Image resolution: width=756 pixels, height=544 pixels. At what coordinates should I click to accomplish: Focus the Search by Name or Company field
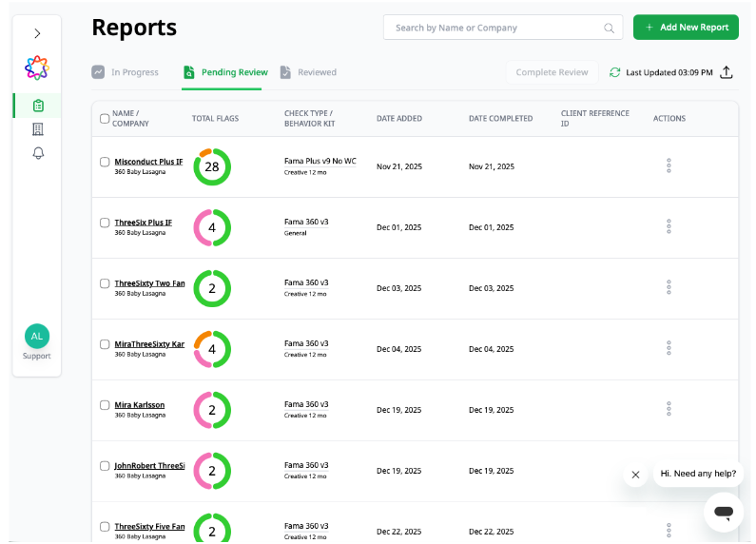503,28
